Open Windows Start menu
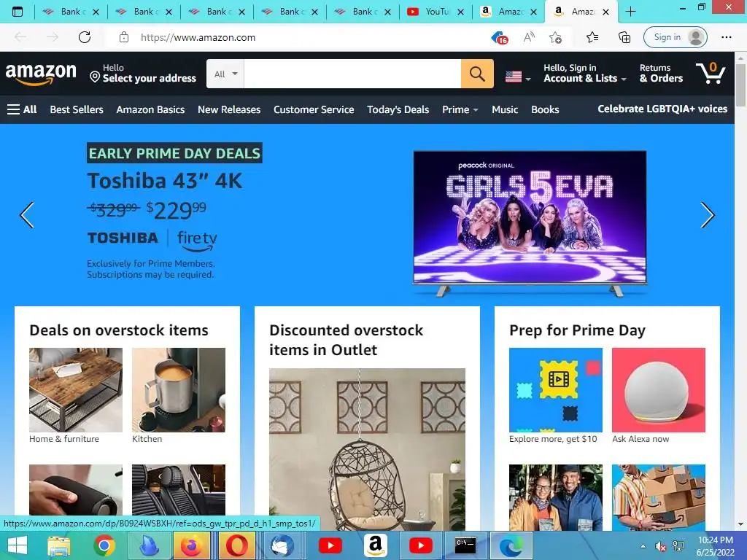 tap(18, 545)
